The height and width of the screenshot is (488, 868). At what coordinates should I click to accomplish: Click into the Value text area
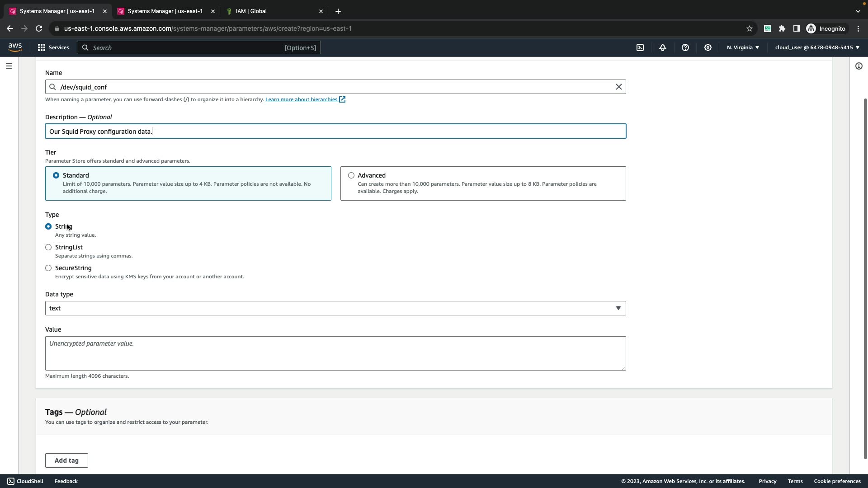335,353
